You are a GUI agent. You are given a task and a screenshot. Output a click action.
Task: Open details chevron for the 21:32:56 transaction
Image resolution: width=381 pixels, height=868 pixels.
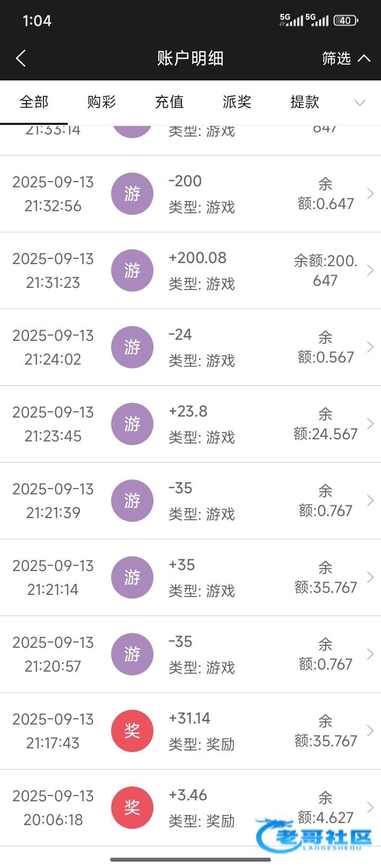coord(370,194)
